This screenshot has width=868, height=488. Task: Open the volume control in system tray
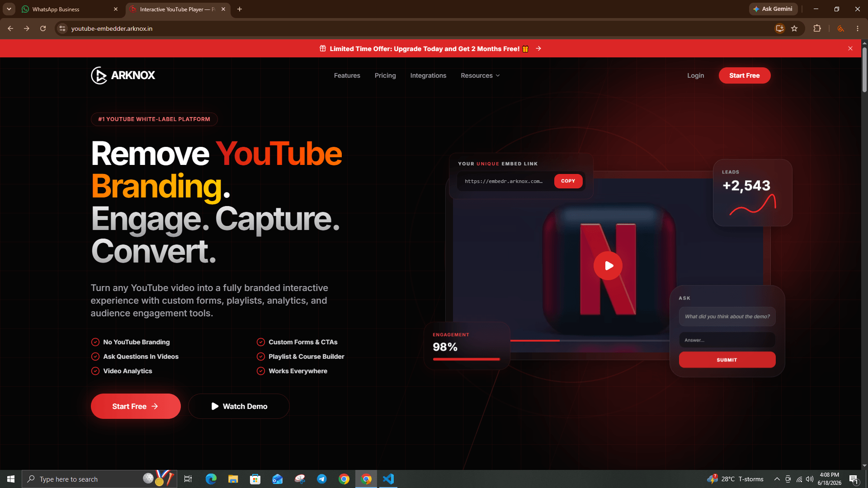pyautogui.click(x=810, y=479)
